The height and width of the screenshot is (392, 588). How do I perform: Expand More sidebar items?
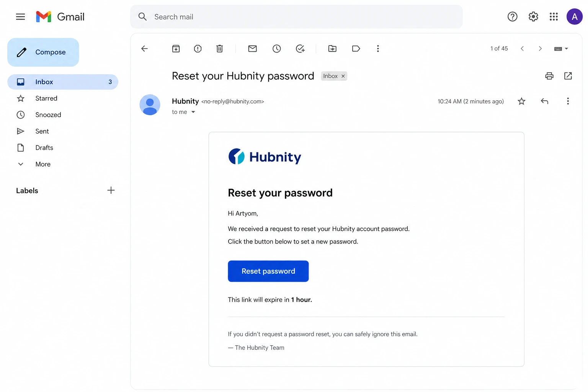pyautogui.click(x=43, y=164)
